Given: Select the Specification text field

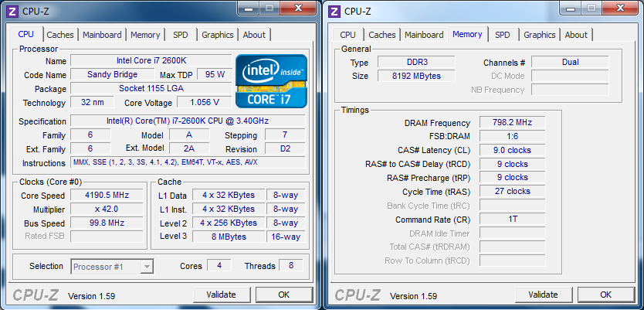Looking at the screenshot, I should 188,121.
